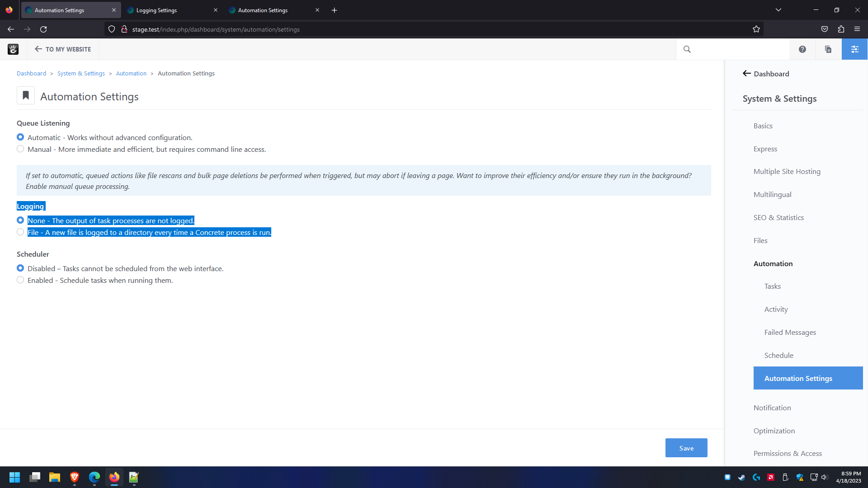Open the Firefox application menu
Viewport: 868px width, 488px height.
(857, 29)
